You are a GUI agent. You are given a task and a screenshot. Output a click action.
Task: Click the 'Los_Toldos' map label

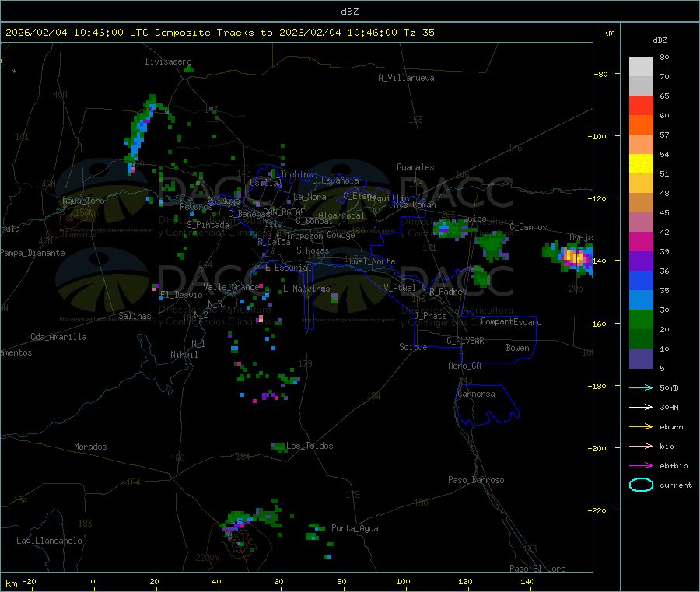(310, 446)
